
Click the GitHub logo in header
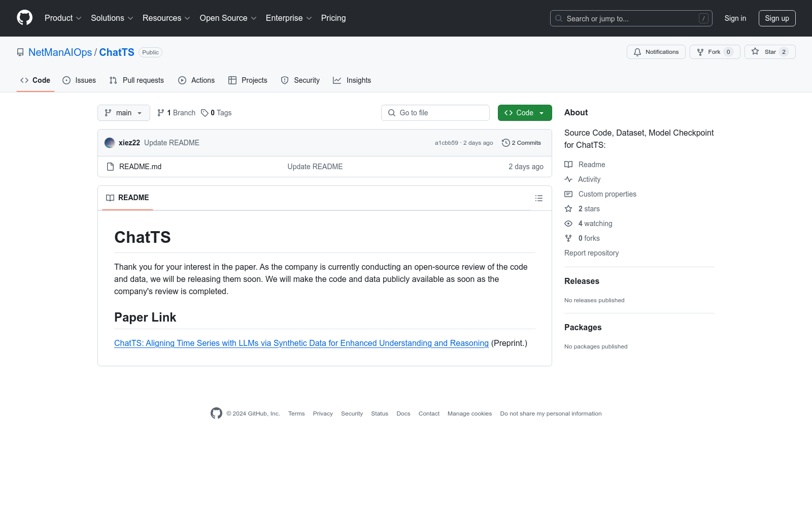[24, 18]
